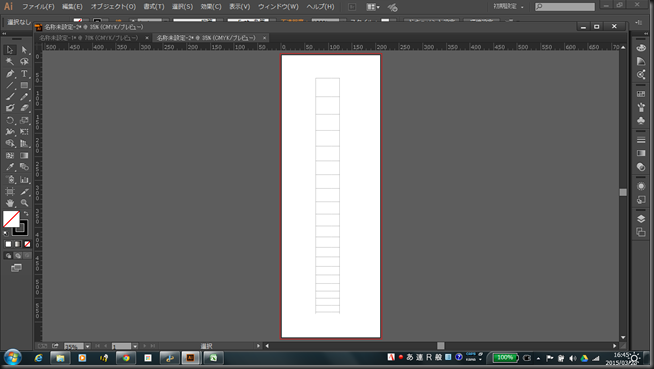This screenshot has height=369, width=654.
Task: Select the Free Transform tool
Action: 24,132
